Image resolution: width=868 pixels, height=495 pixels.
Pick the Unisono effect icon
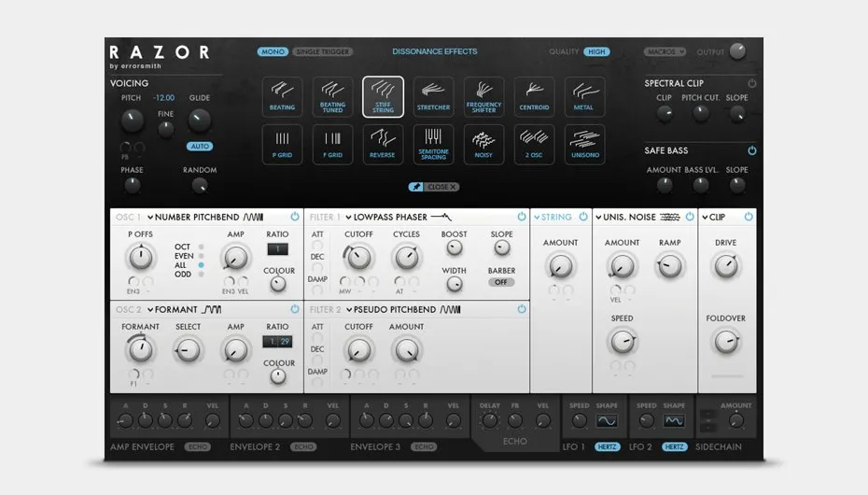[x=584, y=145]
